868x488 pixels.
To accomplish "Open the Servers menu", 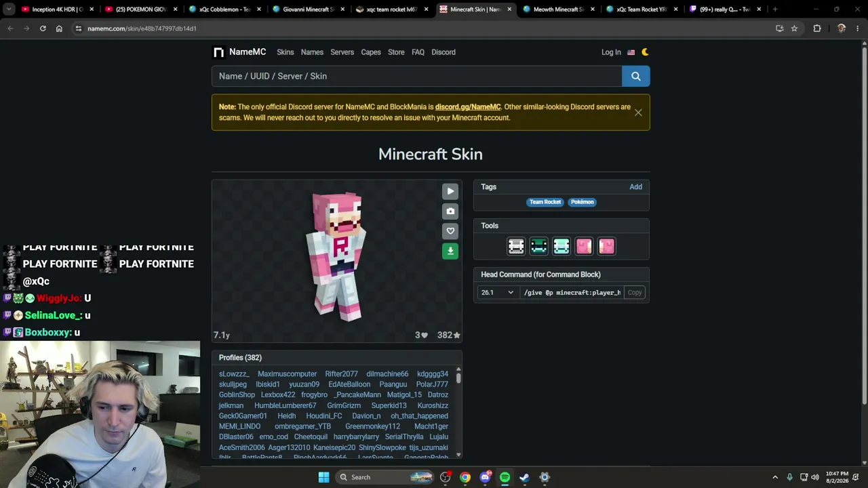I will [342, 52].
